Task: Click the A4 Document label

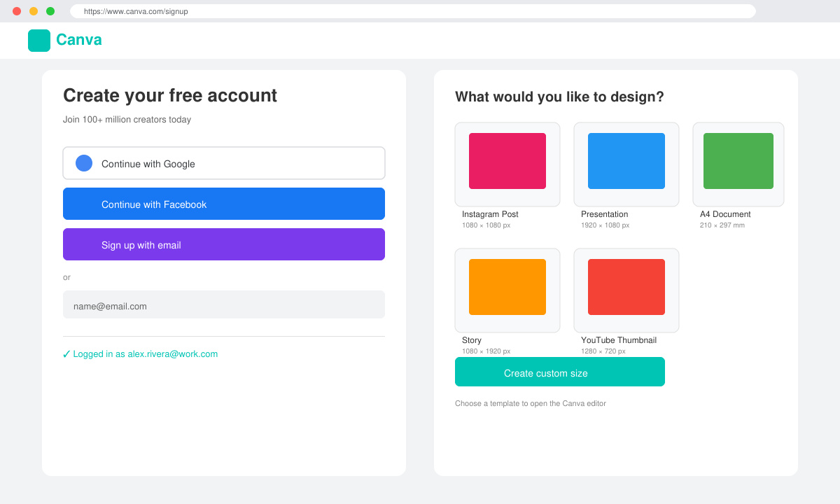Action: (725, 214)
